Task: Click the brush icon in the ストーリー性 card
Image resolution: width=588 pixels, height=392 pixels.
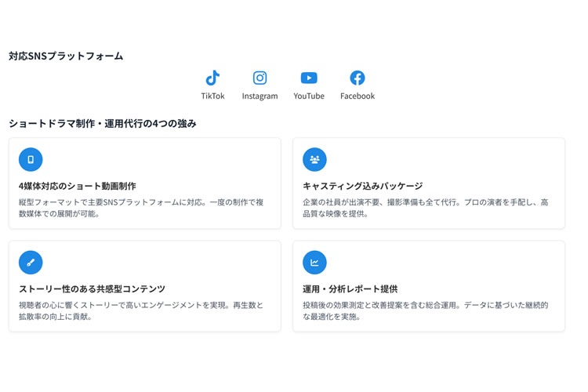Action: 31,262
